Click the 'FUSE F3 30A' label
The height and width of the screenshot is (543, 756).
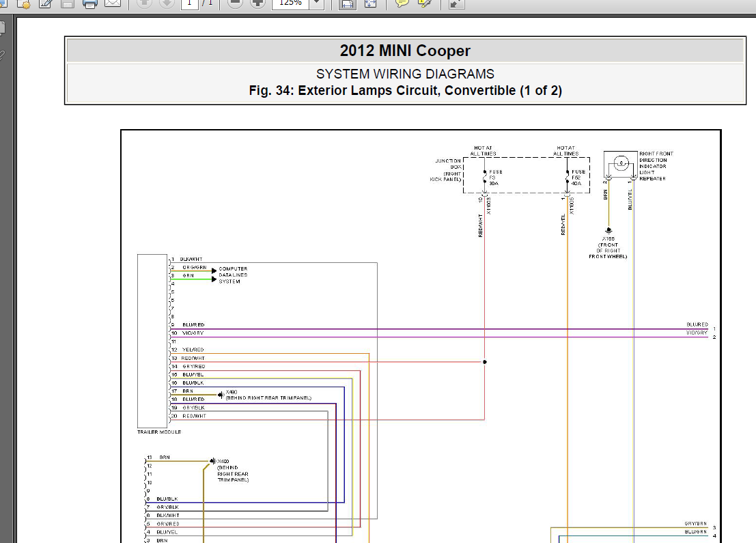pos(496,178)
